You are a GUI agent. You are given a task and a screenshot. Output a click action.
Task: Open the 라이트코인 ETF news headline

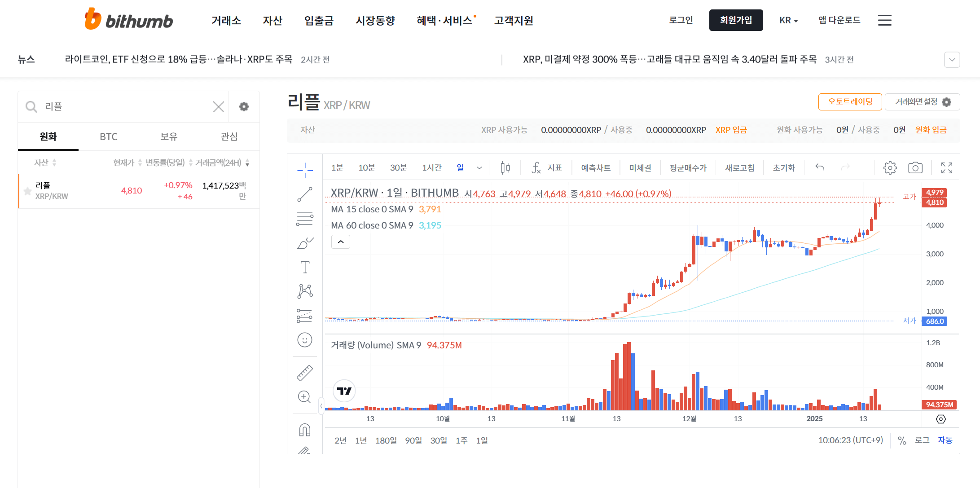[x=179, y=59]
